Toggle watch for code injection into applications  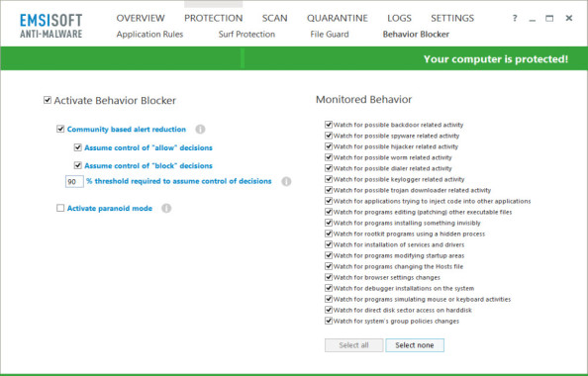tap(329, 201)
